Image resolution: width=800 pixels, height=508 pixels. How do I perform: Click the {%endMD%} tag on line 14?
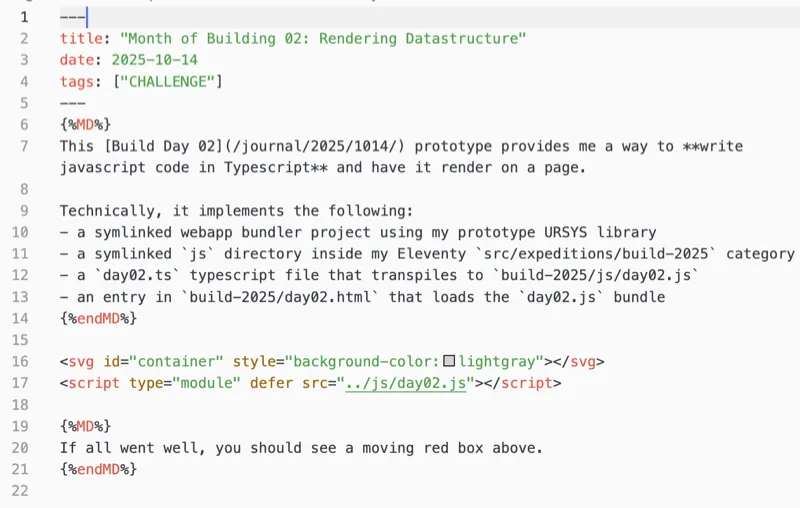[98, 318]
